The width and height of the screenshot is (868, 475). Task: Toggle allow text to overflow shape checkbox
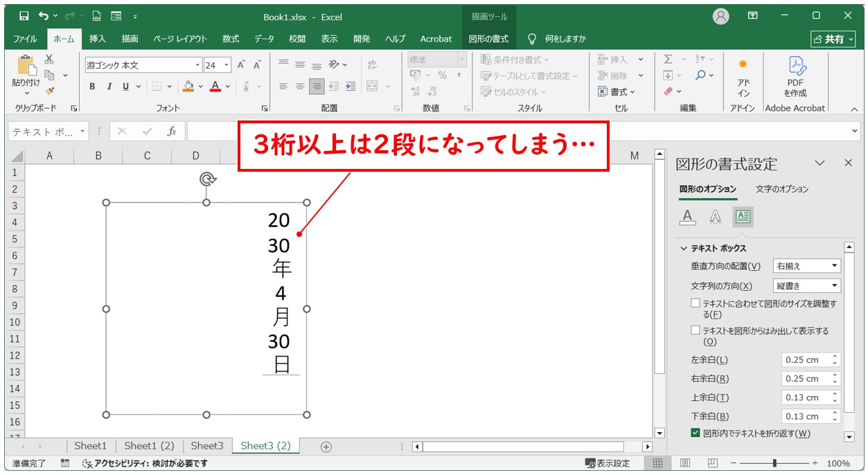pyautogui.click(x=696, y=330)
